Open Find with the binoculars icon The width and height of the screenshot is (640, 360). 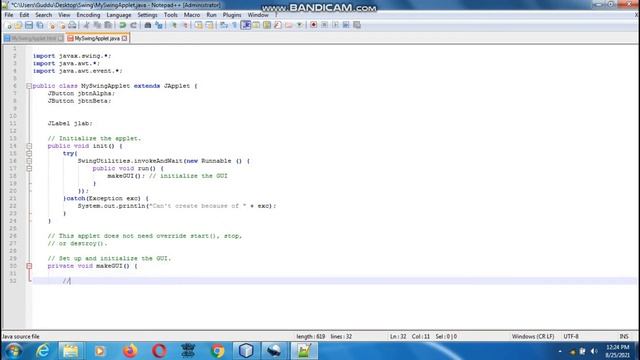[148, 25]
